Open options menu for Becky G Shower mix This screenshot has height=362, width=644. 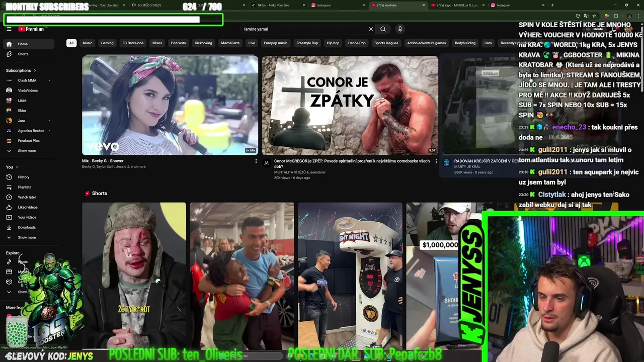coord(256,161)
